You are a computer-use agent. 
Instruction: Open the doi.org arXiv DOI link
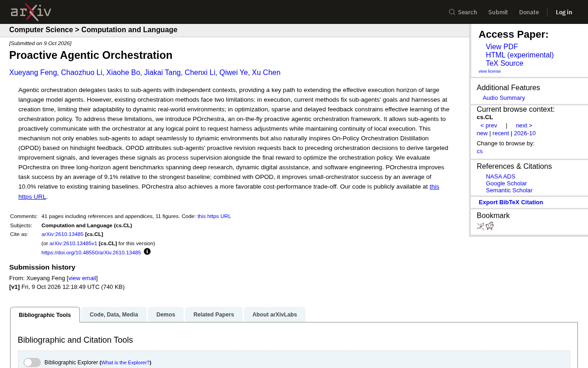click(91, 253)
